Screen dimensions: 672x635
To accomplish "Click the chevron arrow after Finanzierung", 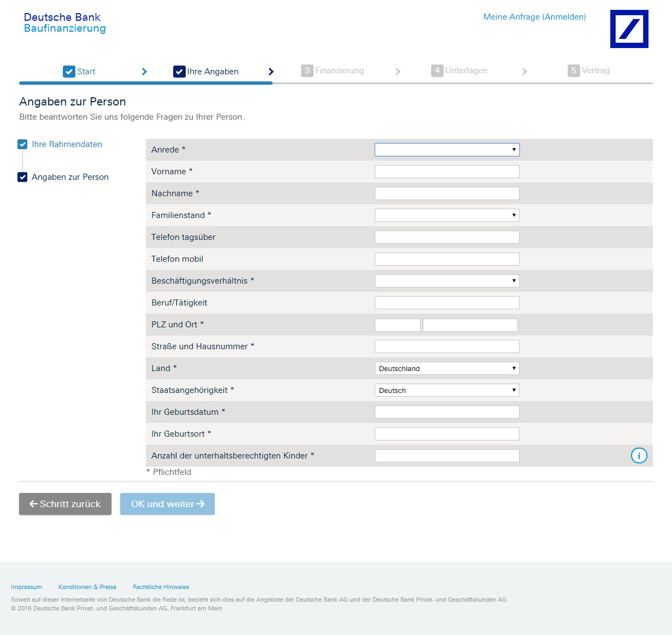I will (x=398, y=72).
